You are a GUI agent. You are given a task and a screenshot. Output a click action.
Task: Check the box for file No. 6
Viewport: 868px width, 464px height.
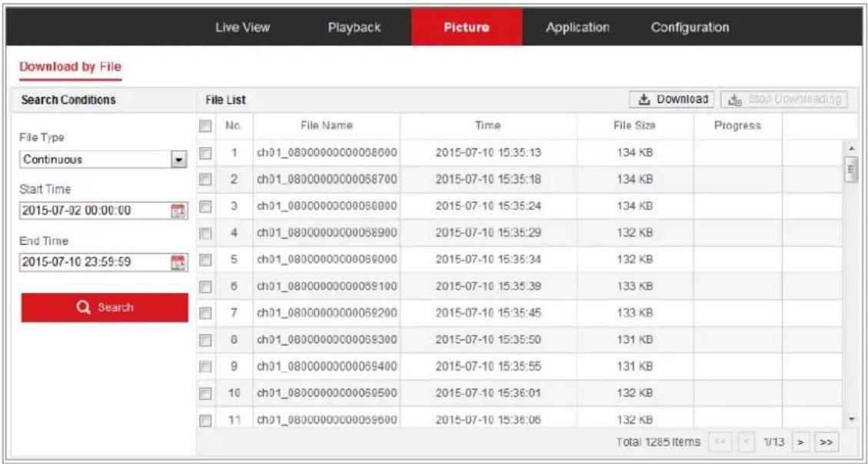(204, 286)
